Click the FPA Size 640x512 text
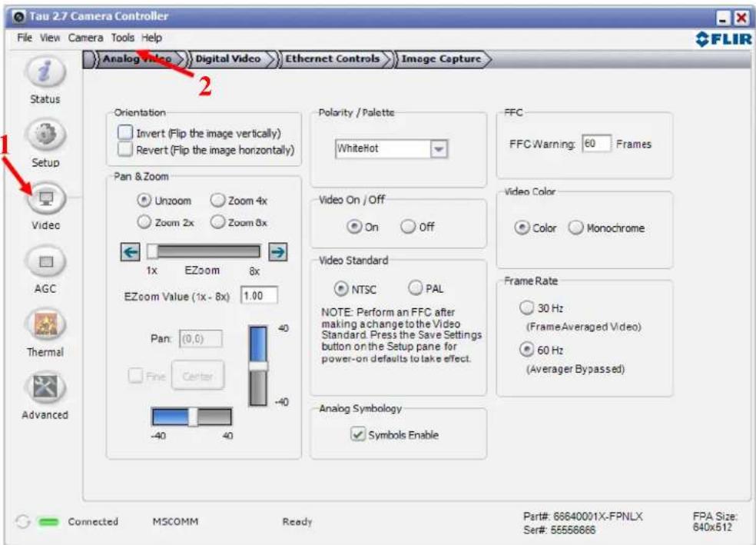 click(715, 521)
